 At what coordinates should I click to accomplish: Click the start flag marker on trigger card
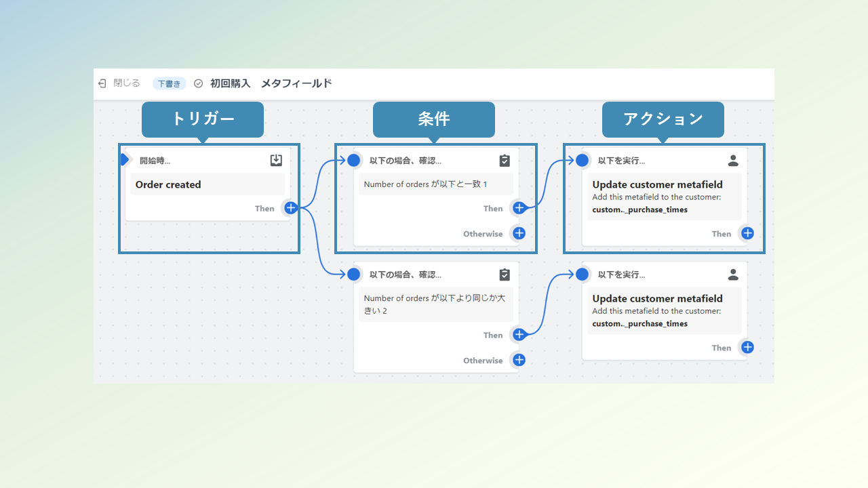click(124, 160)
